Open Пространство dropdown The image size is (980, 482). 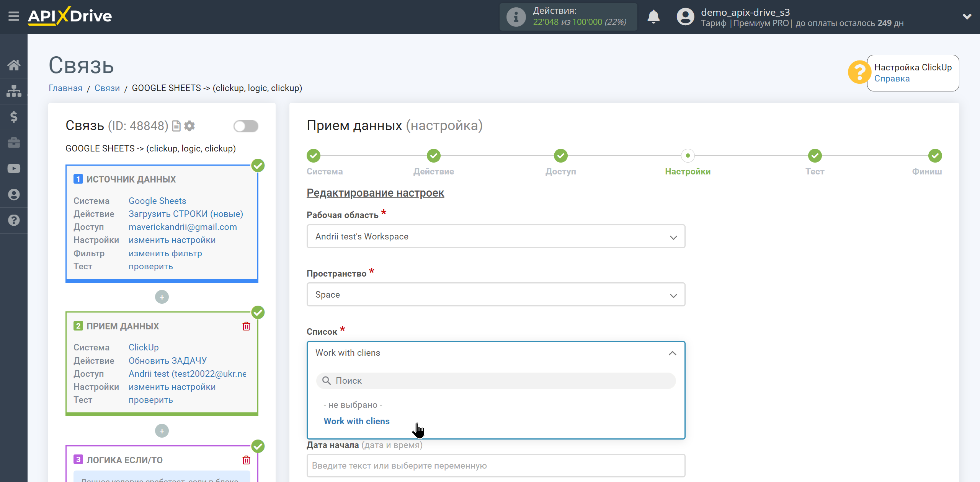pos(496,295)
